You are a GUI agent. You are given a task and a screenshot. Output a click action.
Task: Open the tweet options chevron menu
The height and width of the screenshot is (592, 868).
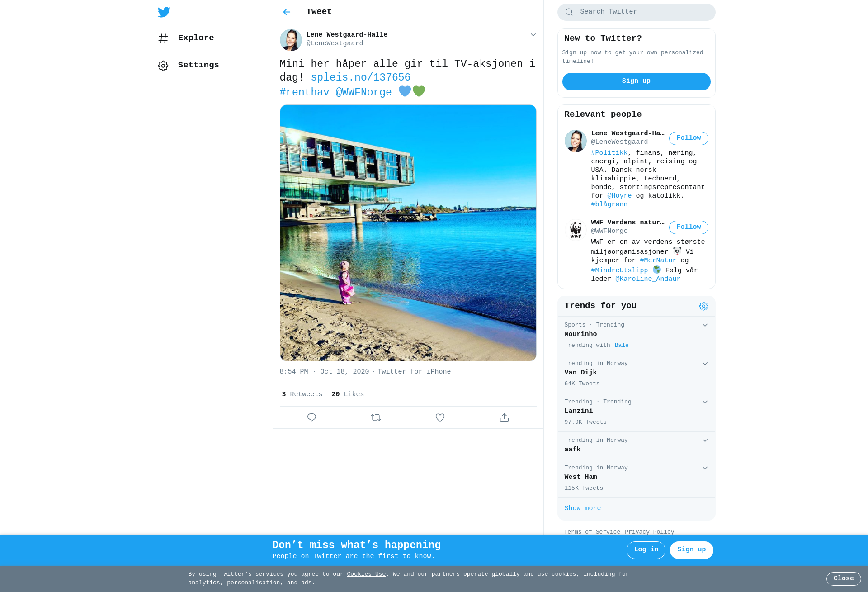533,35
